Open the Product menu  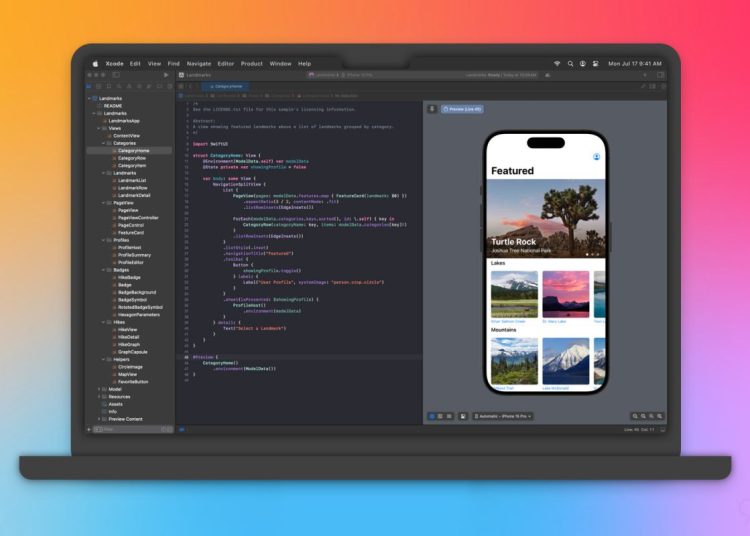251,63
